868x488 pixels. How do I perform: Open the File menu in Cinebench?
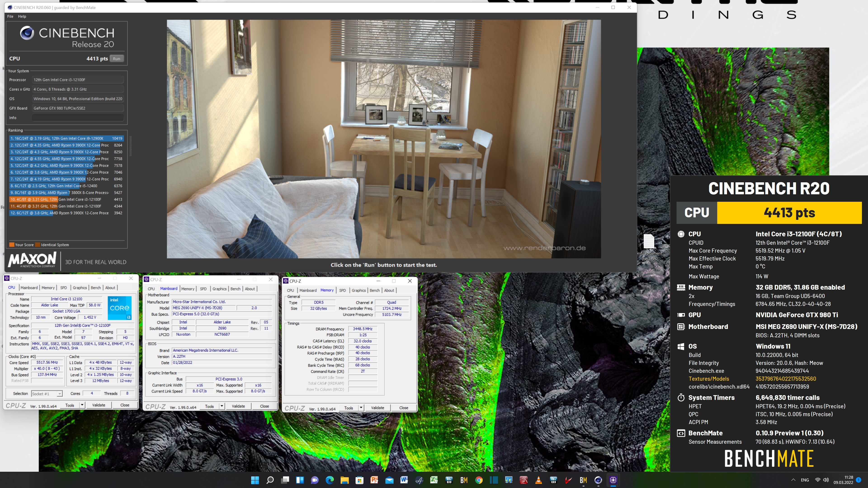10,16
